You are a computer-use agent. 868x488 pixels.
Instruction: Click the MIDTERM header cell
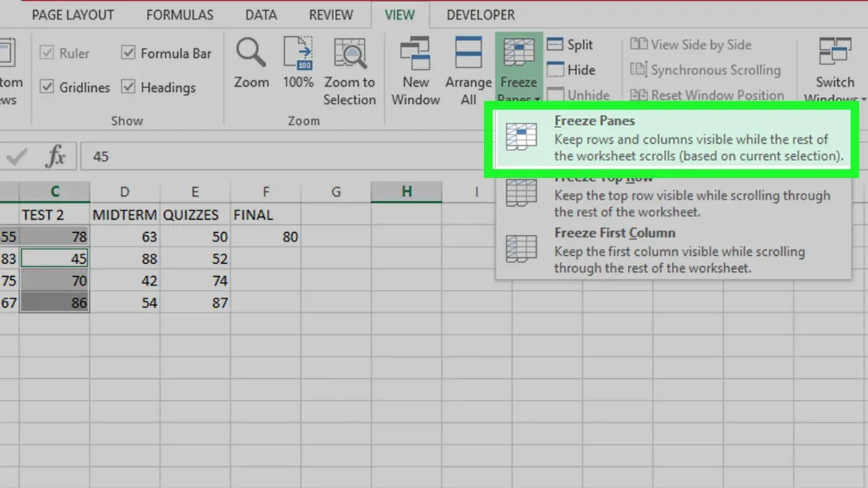[x=125, y=215]
